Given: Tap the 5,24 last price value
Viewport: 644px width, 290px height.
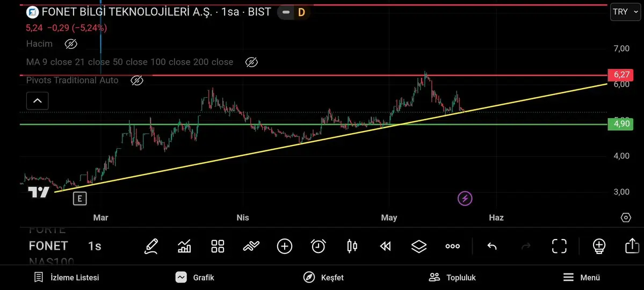Looking at the screenshot, I should tap(34, 28).
